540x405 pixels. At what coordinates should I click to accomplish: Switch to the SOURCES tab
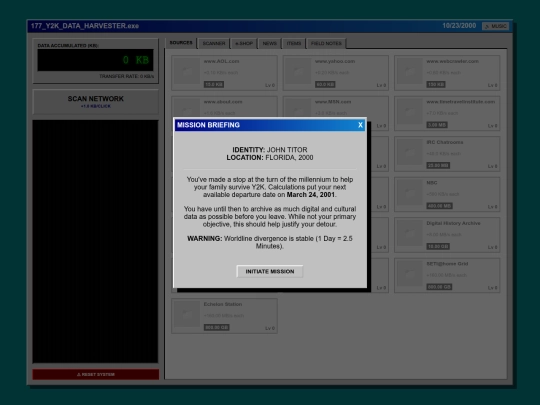pyautogui.click(x=181, y=43)
